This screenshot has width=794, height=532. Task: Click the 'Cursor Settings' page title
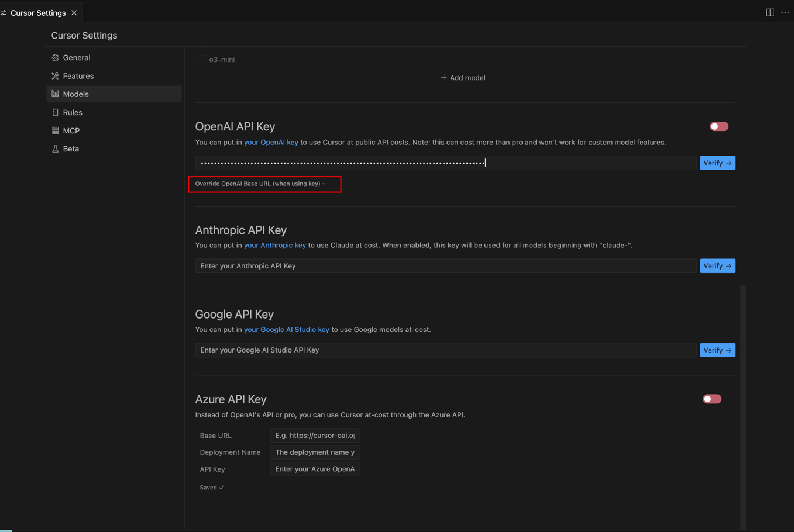click(84, 36)
